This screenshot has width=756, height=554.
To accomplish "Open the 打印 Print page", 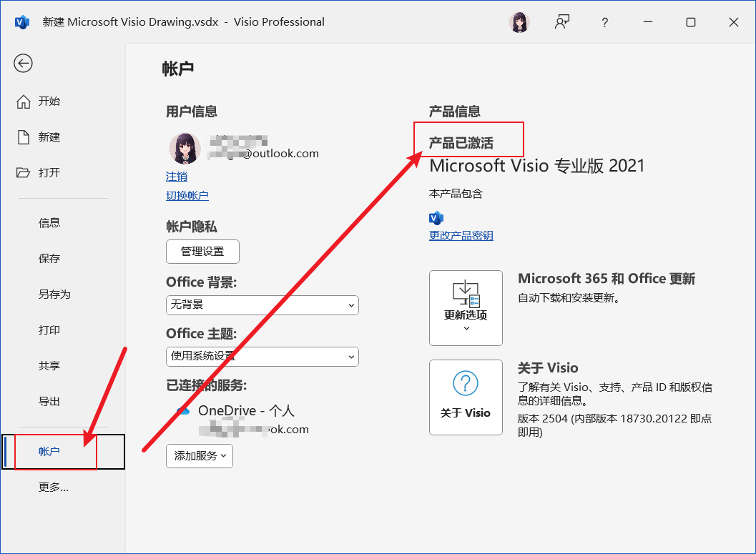I will [x=49, y=330].
